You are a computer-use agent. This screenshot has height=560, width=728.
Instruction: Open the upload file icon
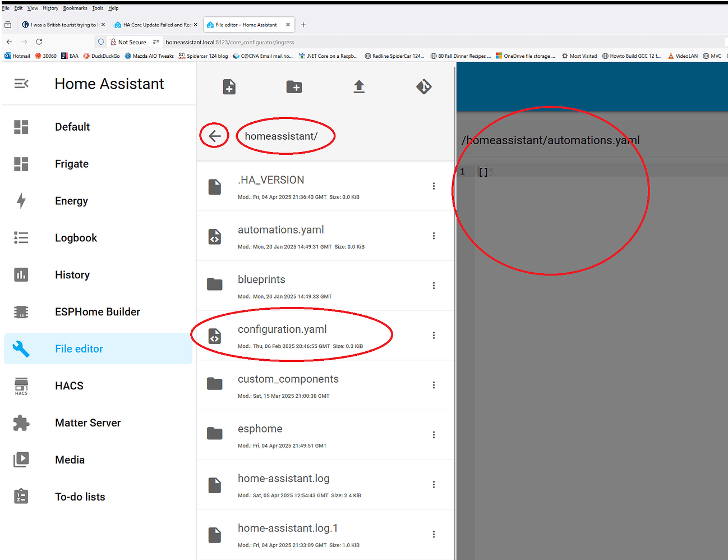(x=359, y=86)
